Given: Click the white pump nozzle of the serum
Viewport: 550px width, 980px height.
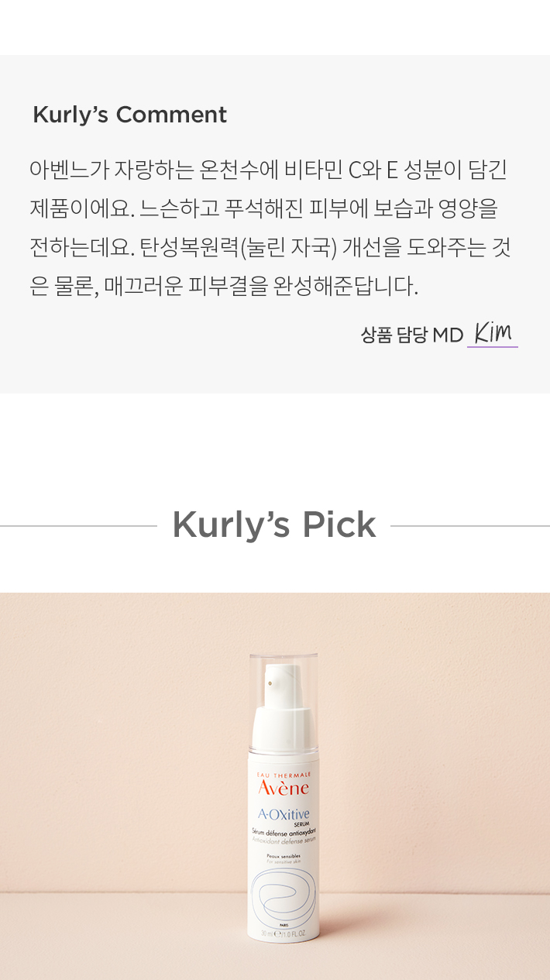Looking at the screenshot, I should (x=282, y=689).
